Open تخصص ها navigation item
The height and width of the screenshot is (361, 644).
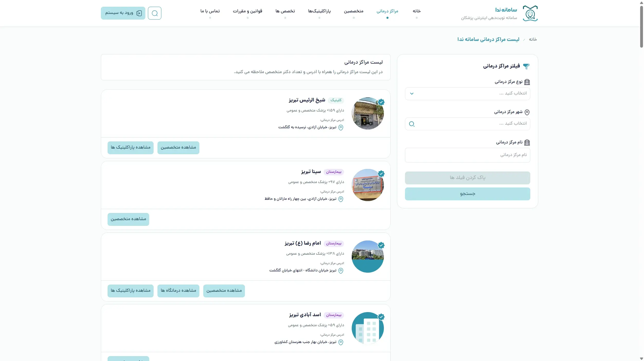(x=285, y=11)
